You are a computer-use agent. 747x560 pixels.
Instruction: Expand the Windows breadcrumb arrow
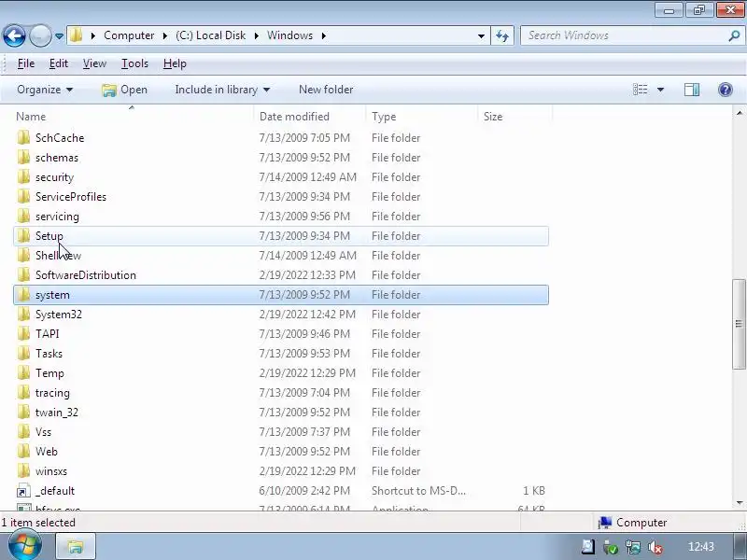click(x=323, y=35)
